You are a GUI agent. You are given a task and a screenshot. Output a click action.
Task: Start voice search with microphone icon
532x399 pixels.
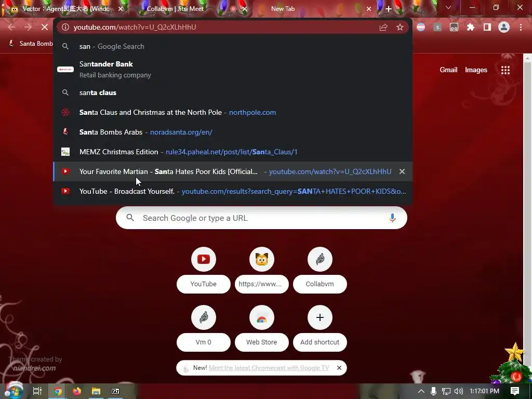(393, 218)
